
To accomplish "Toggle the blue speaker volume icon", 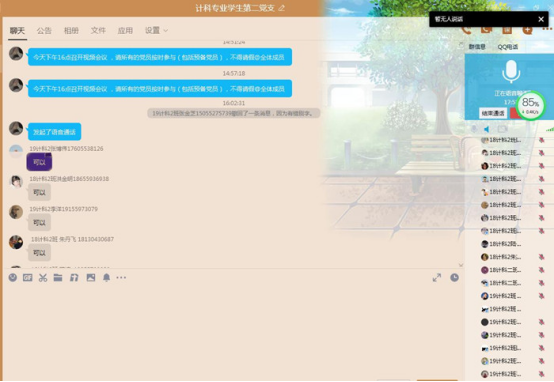I will point(487,129).
